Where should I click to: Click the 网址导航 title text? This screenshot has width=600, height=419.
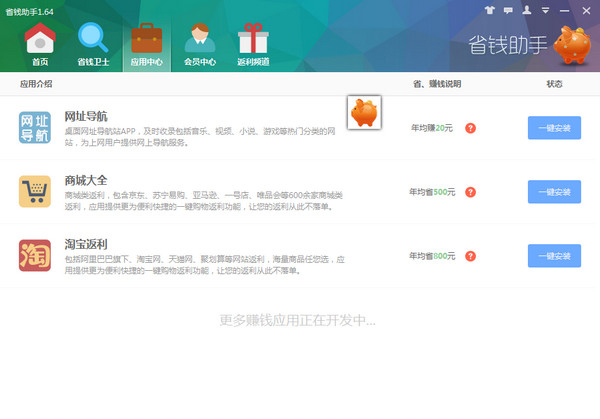86,116
